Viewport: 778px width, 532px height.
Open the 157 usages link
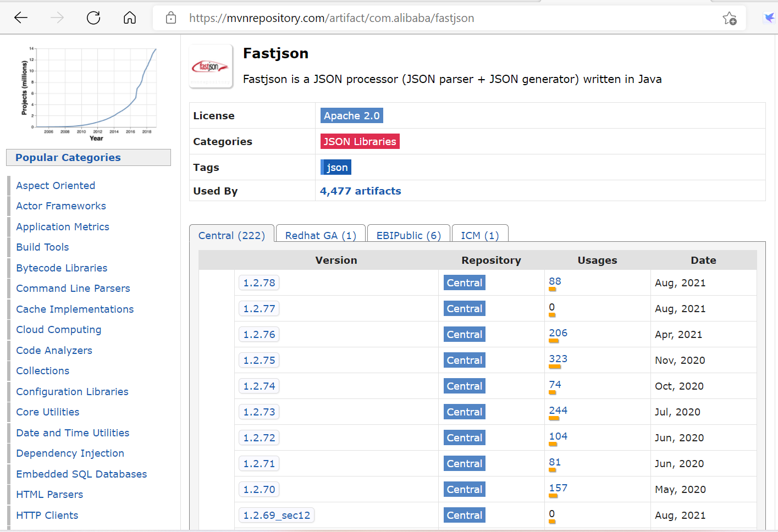click(x=558, y=488)
